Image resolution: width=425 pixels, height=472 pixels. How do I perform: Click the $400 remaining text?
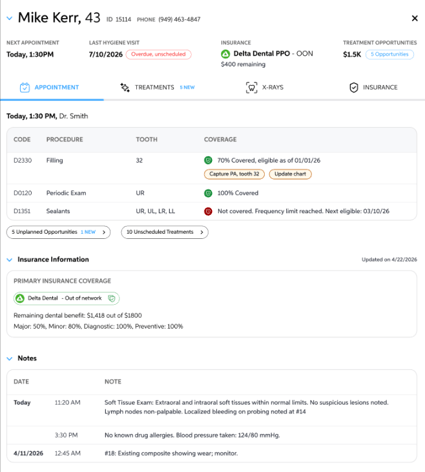(243, 64)
